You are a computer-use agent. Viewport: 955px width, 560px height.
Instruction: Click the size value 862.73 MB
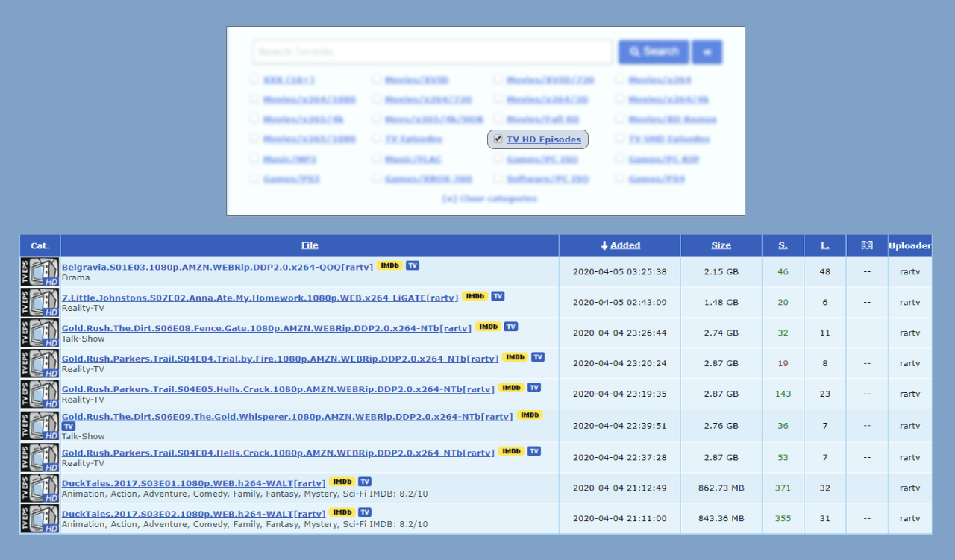(721, 488)
